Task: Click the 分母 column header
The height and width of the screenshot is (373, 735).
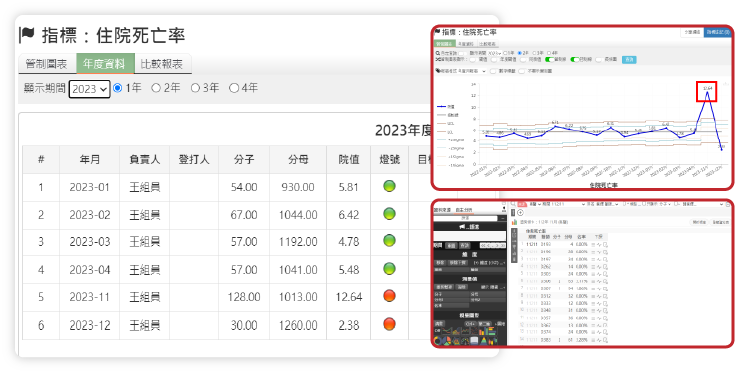Action: click(x=298, y=159)
